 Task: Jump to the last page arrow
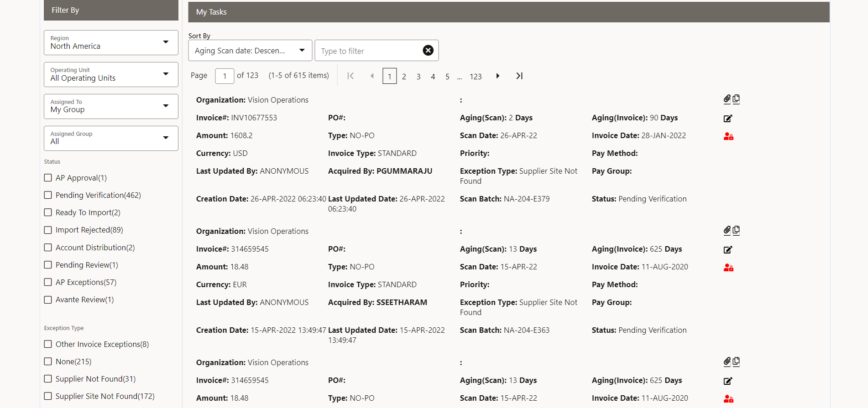519,76
